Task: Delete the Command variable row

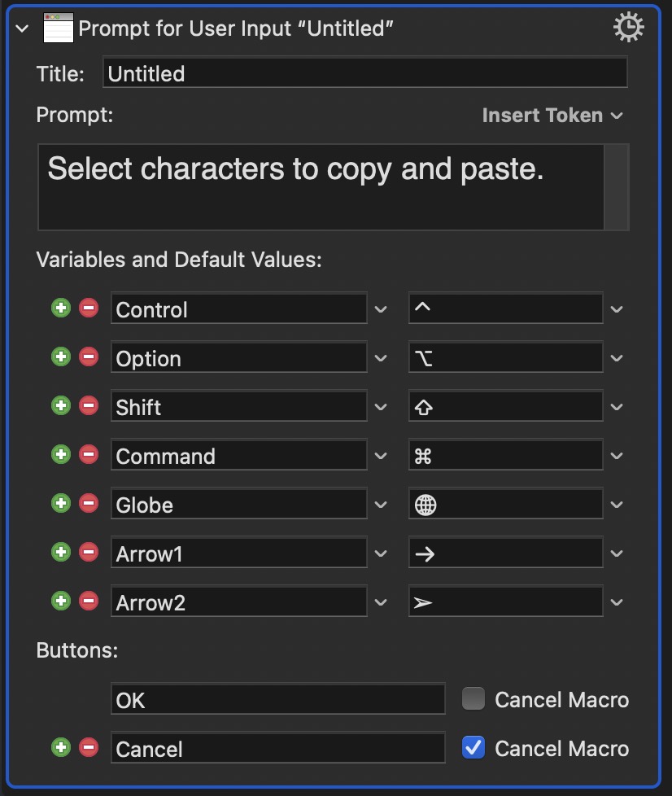Action: pos(89,455)
